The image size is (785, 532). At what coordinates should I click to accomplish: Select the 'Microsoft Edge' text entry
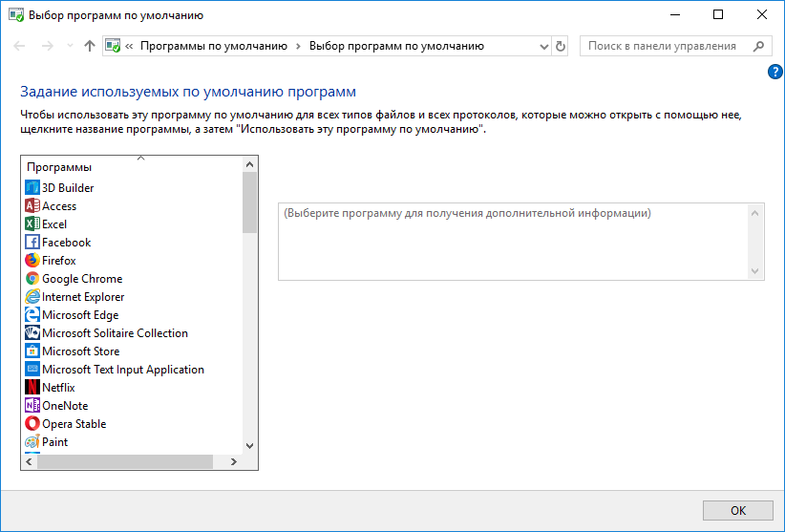coord(80,315)
